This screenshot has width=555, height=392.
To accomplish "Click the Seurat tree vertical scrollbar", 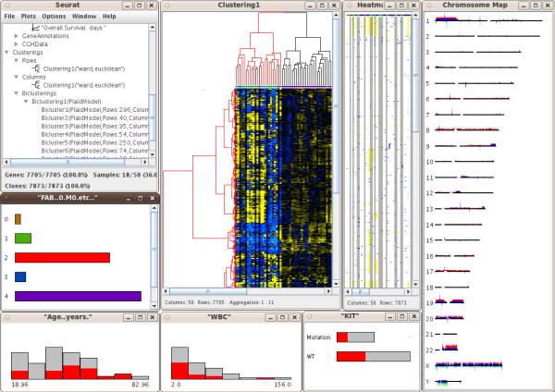I will tap(153, 117).
